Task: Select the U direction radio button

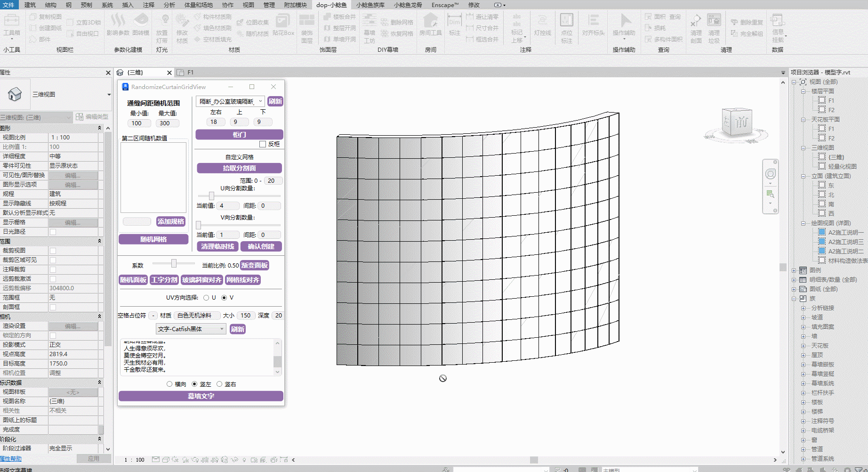Action: click(206, 298)
